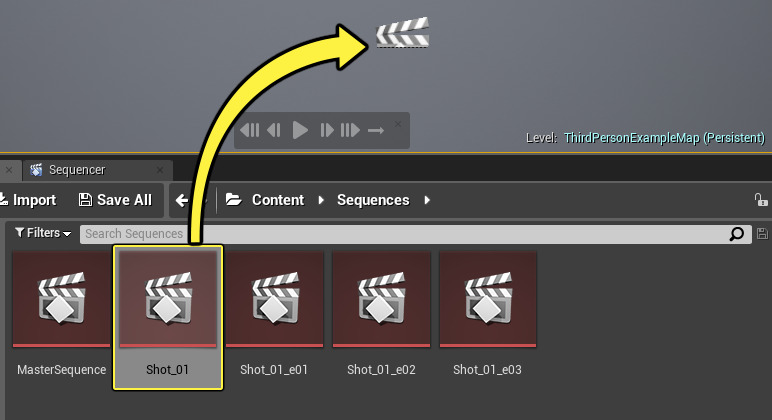Click the Search Sequences field
Screen dimensions: 772x420
[400, 234]
